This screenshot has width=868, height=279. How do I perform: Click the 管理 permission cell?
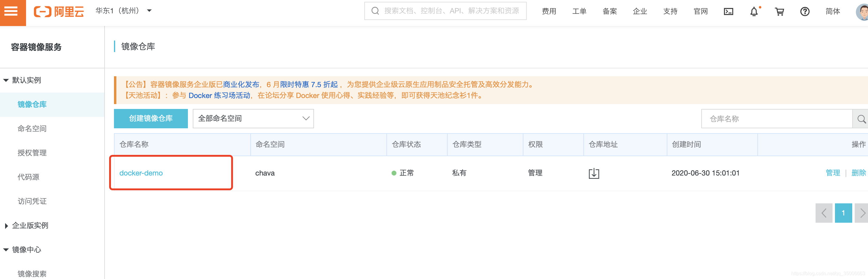click(x=535, y=173)
